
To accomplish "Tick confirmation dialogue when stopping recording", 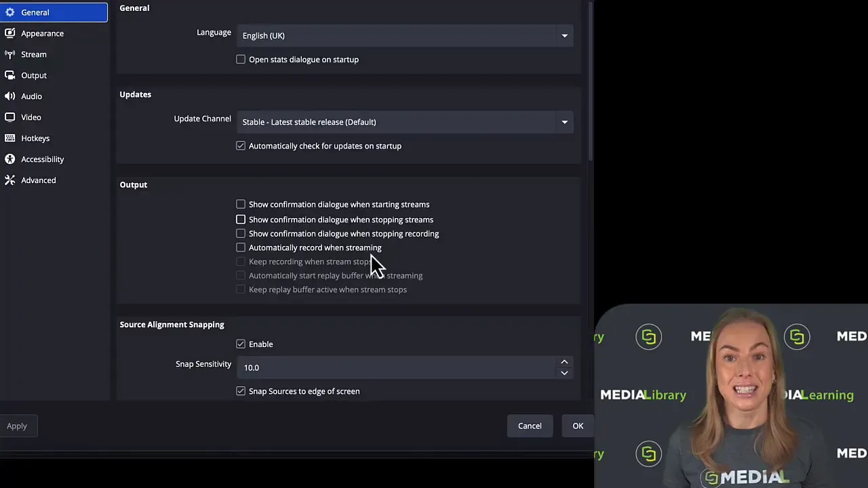I will point(241,234).
